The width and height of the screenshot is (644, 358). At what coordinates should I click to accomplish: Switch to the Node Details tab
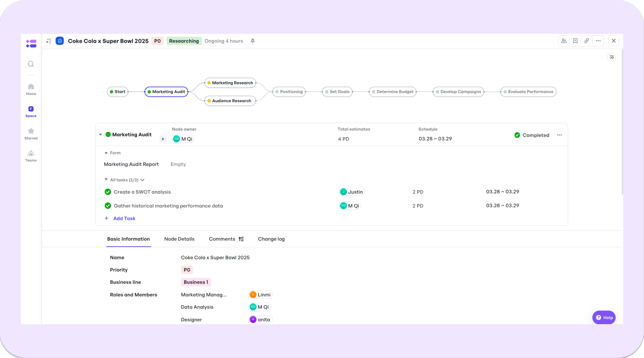(x=179, y=239)
